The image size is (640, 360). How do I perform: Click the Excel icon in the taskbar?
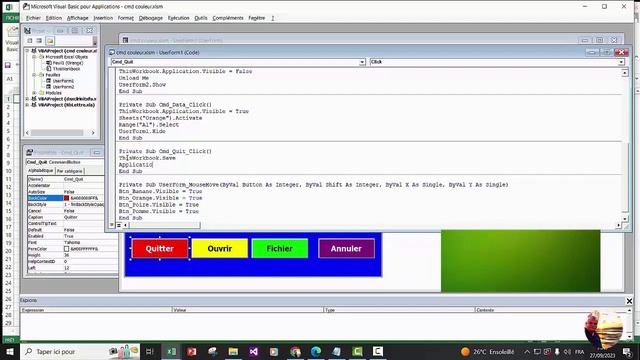pyautogui.click(x=171, y=351)
